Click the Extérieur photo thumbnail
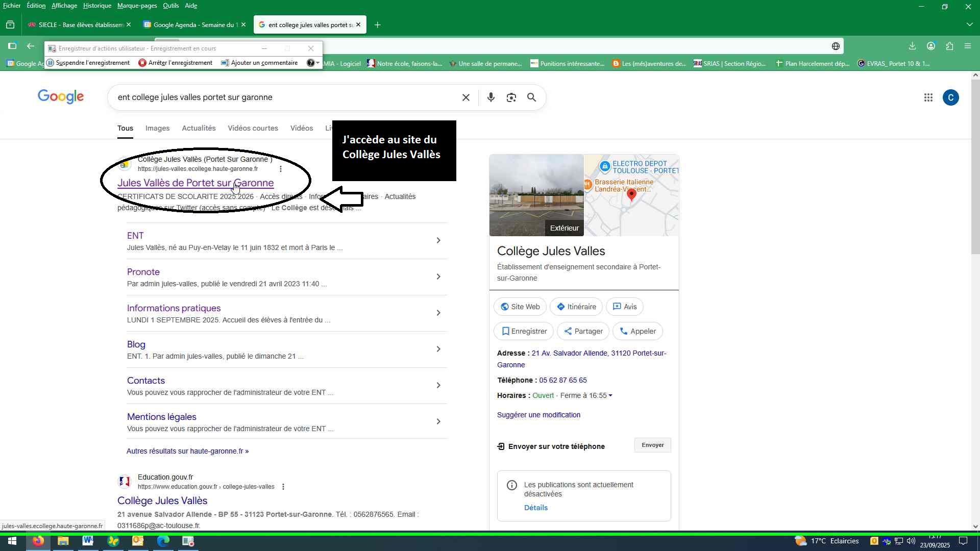The height and width of the screenshot is (551, 980). [x=536, y=195]
